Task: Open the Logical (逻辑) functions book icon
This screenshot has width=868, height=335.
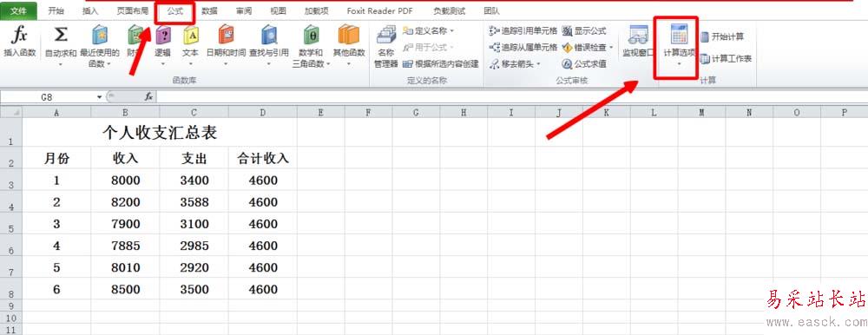Action: pos(162,36)
